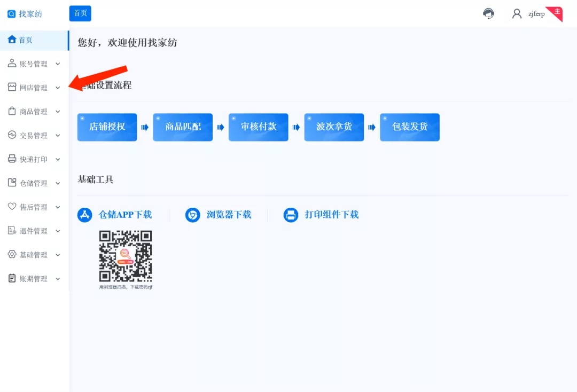Click the QR code image

(126, 256)
